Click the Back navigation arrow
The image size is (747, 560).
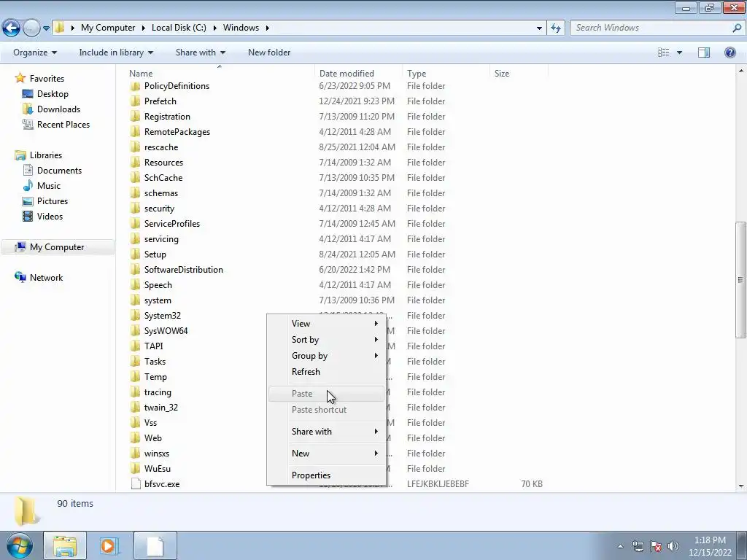click(12, 28)
